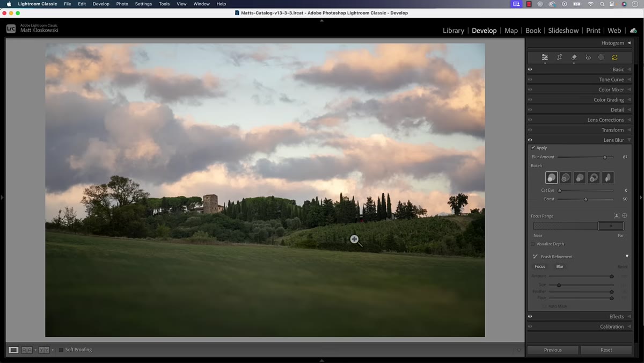Click the bottom Reset button

(606, 350)
